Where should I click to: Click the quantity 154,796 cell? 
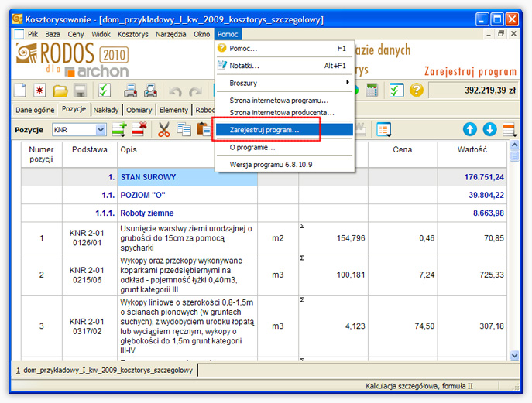(x=333, y=238)
